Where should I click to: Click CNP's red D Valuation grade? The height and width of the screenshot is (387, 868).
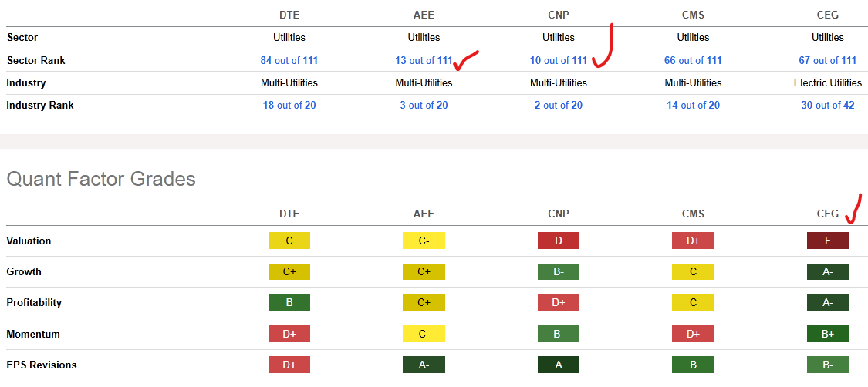558,241
